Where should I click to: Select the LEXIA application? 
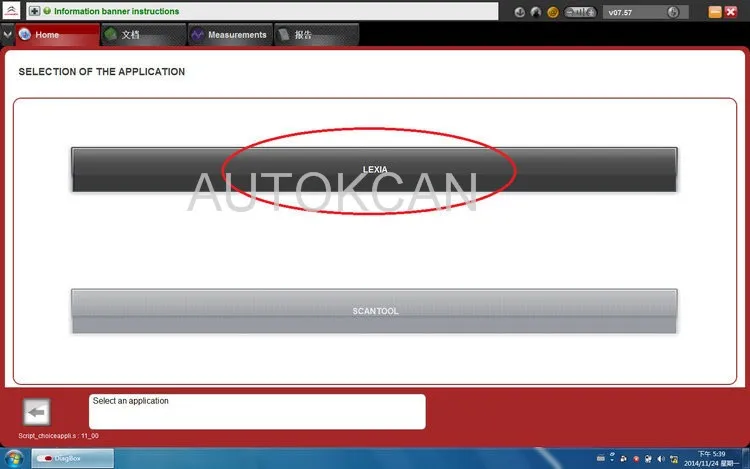point(375,170)
